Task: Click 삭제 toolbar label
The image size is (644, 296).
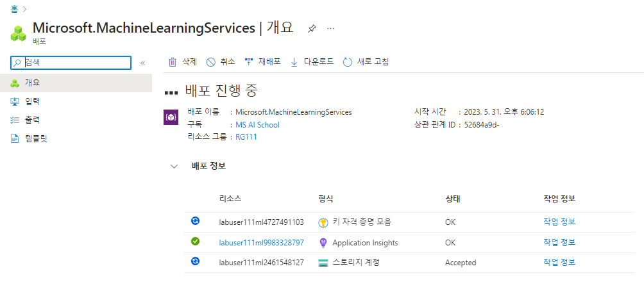Action: point(189,62)
